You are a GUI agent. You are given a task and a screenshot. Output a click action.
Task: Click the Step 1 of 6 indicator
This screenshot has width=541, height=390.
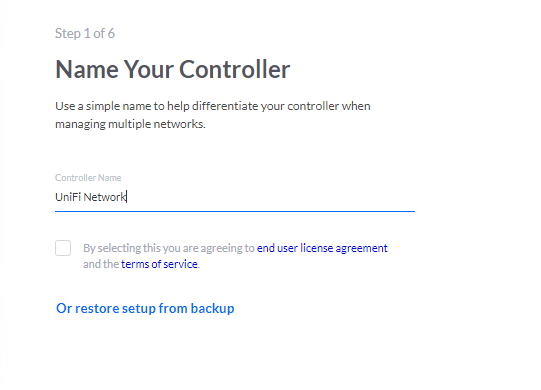[85, 33]
